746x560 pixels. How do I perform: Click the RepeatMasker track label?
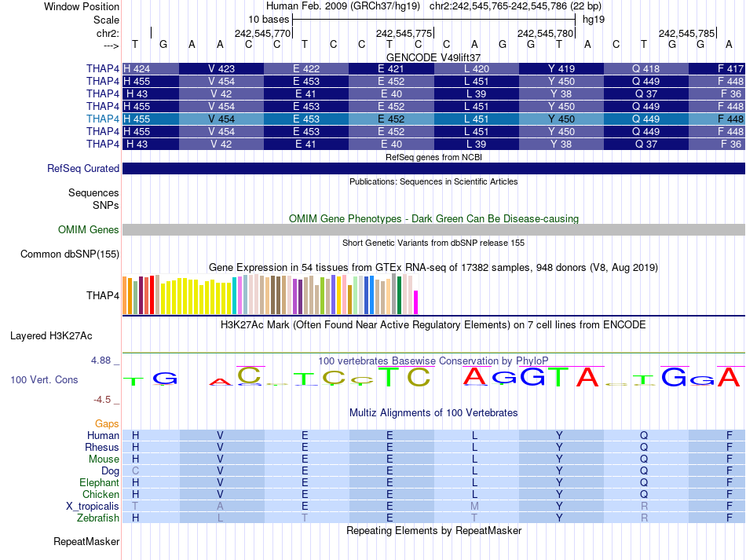coord(86,541)
